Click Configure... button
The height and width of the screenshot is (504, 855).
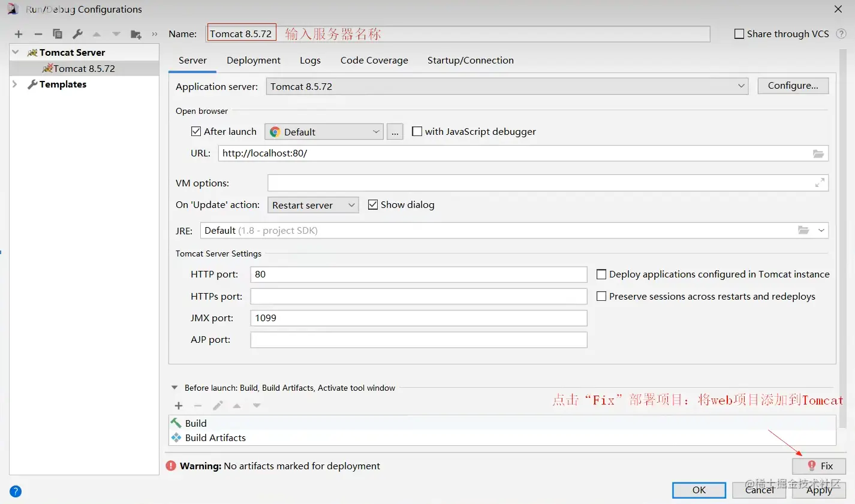[x=793, y=86]
